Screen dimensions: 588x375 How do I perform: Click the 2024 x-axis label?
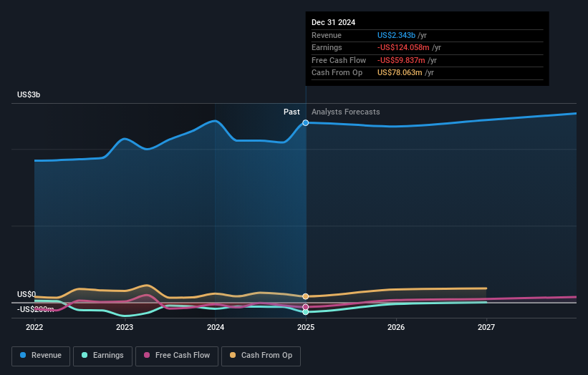pyautogui.click(x=216, y=327)
